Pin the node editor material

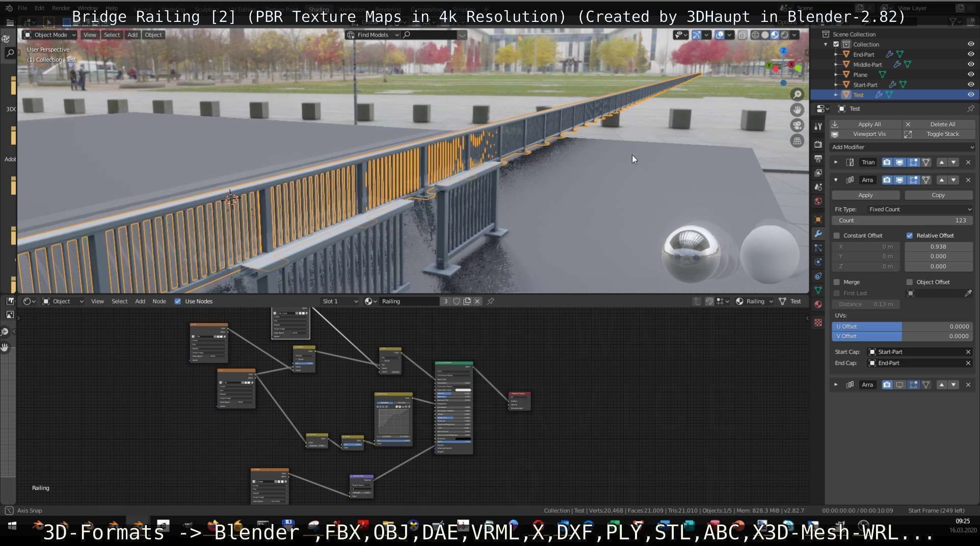click(490, 302)
